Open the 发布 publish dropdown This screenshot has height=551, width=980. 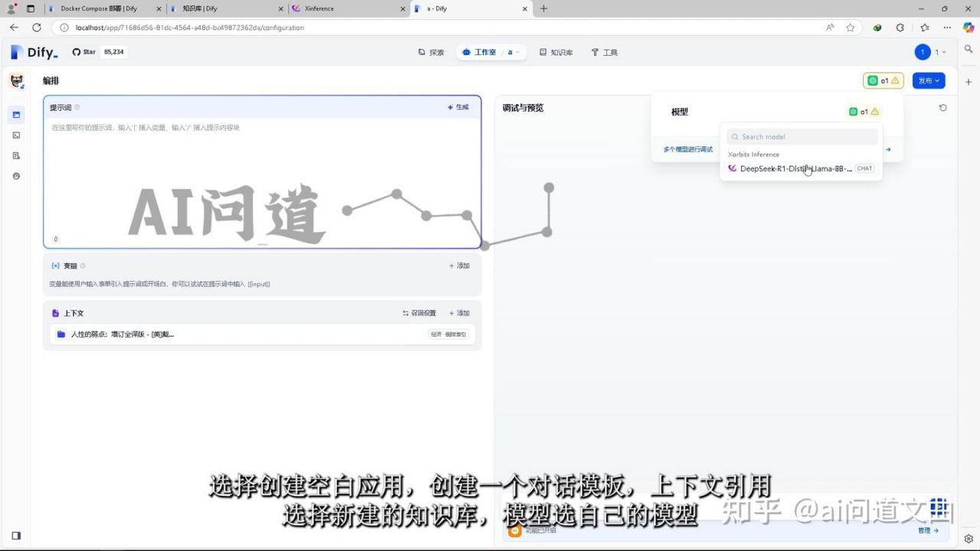929,80
